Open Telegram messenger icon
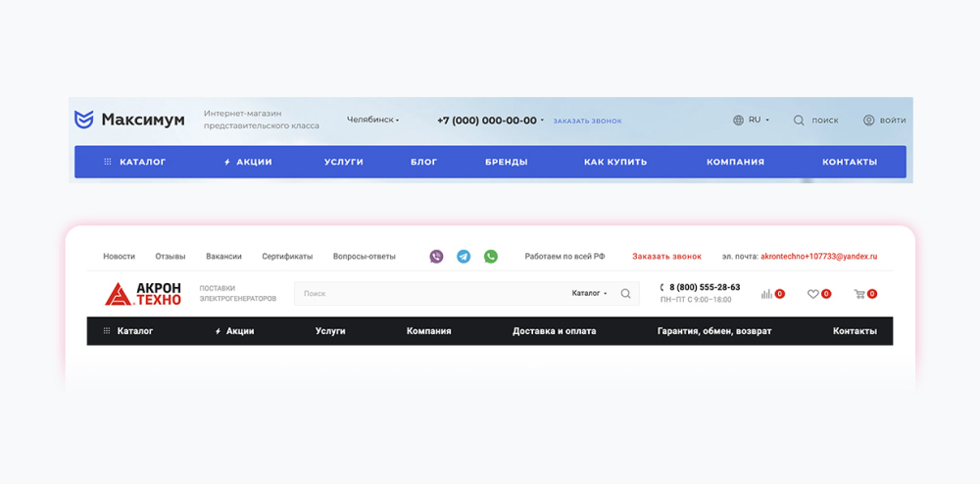 coord(464,256)
